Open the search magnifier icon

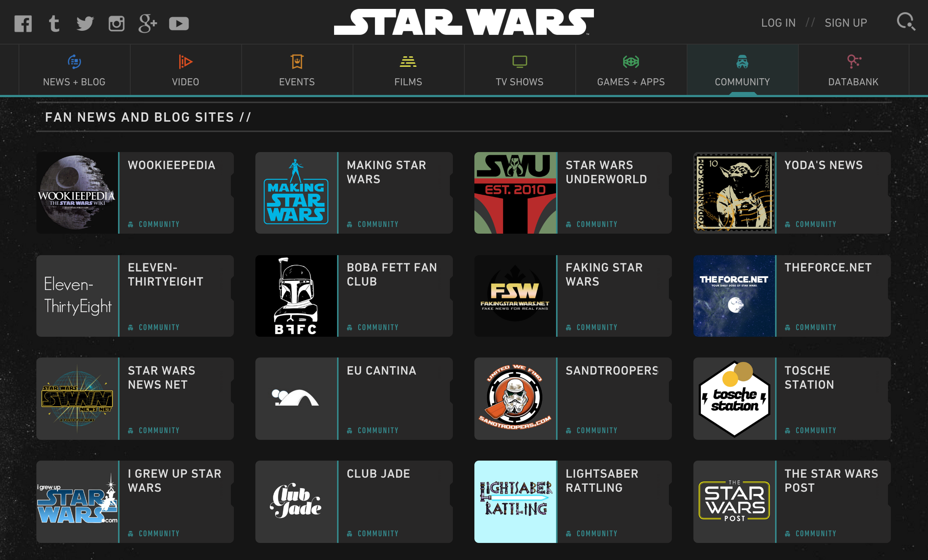tap(906, 22)
